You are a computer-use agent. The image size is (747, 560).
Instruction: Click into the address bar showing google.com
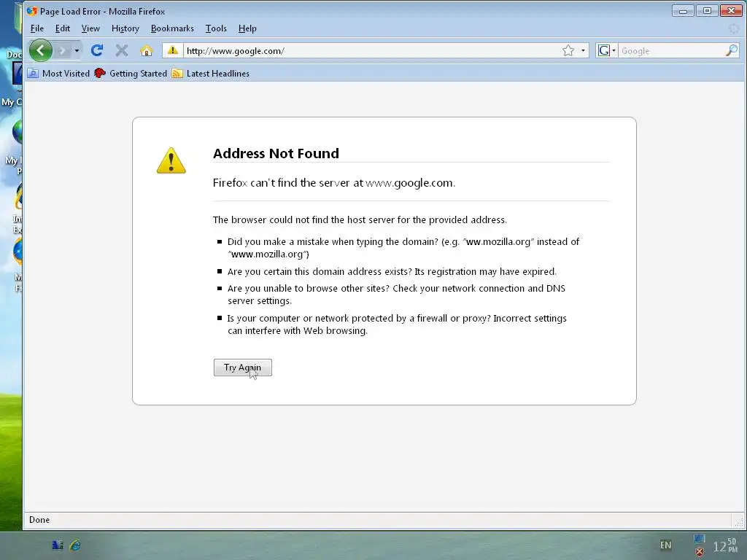click(x=371, y=50)
